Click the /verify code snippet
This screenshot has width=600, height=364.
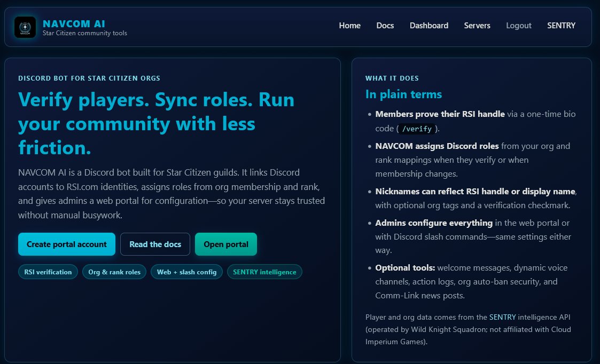pos(417,129)
